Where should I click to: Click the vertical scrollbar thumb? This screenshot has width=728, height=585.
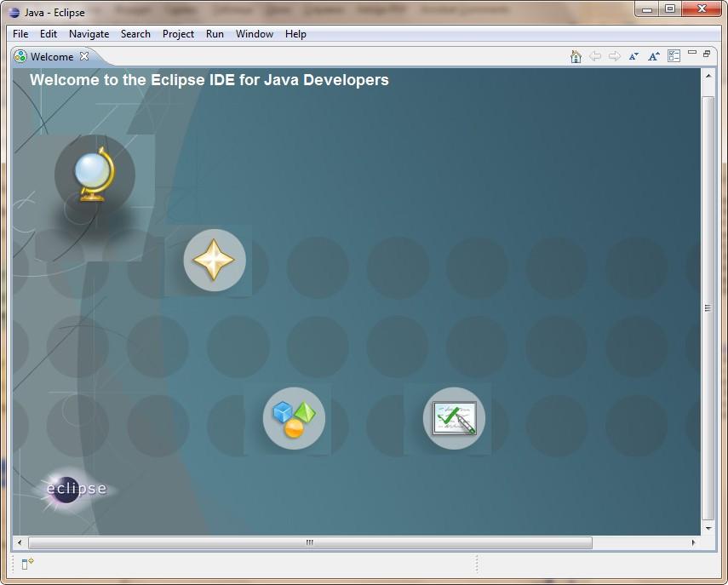click(708, 307)
